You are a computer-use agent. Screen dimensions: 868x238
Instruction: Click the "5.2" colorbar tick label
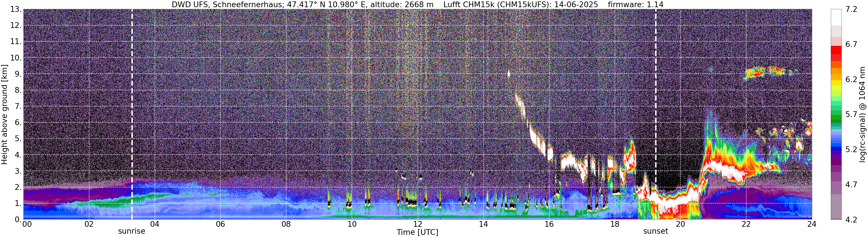tap(852, 150)
